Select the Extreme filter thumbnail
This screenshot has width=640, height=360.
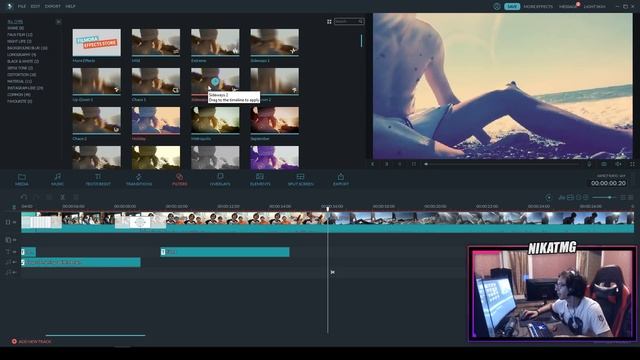tap(215, 42)
